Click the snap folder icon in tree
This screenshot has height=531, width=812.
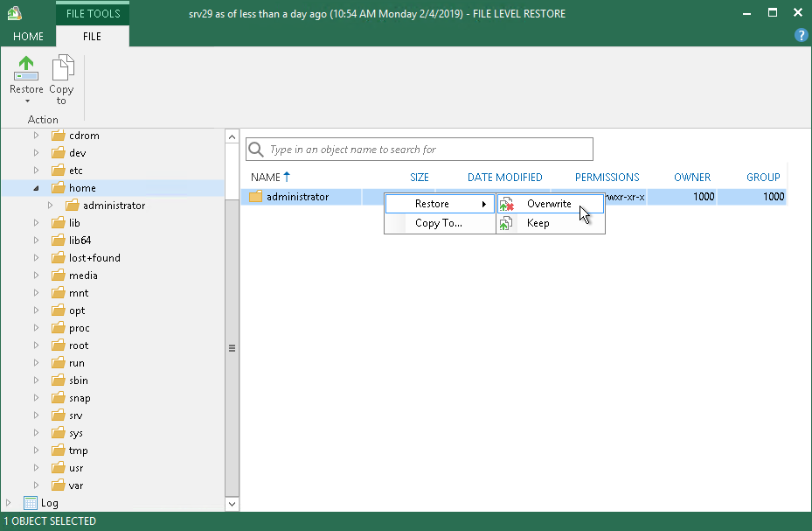coord(58,398)
